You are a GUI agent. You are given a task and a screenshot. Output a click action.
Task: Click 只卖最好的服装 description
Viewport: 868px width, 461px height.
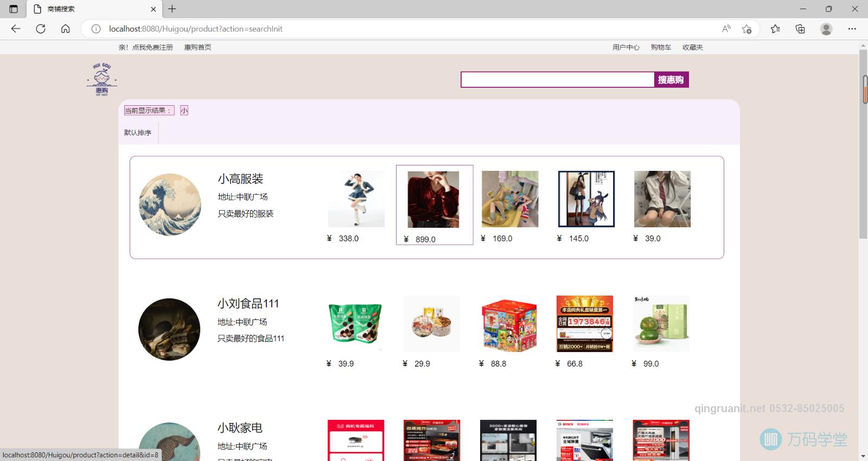(246, 214)
